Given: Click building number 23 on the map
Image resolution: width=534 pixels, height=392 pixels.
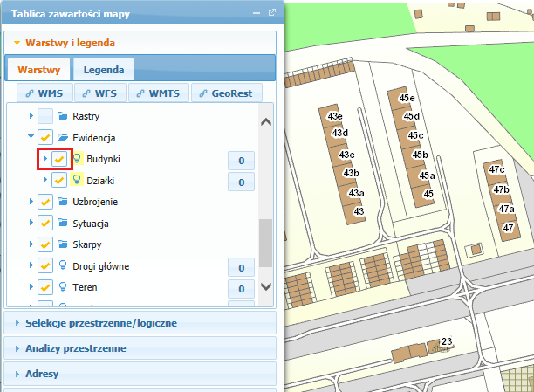Looking at the screenshot, I should tap(439, 346).
